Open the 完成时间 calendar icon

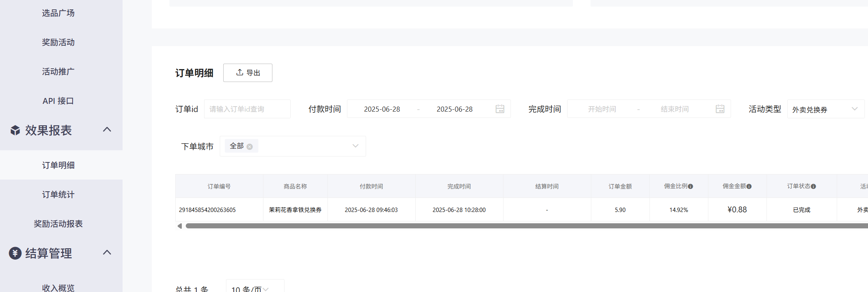pyautogui.click(x=720, y=109)
